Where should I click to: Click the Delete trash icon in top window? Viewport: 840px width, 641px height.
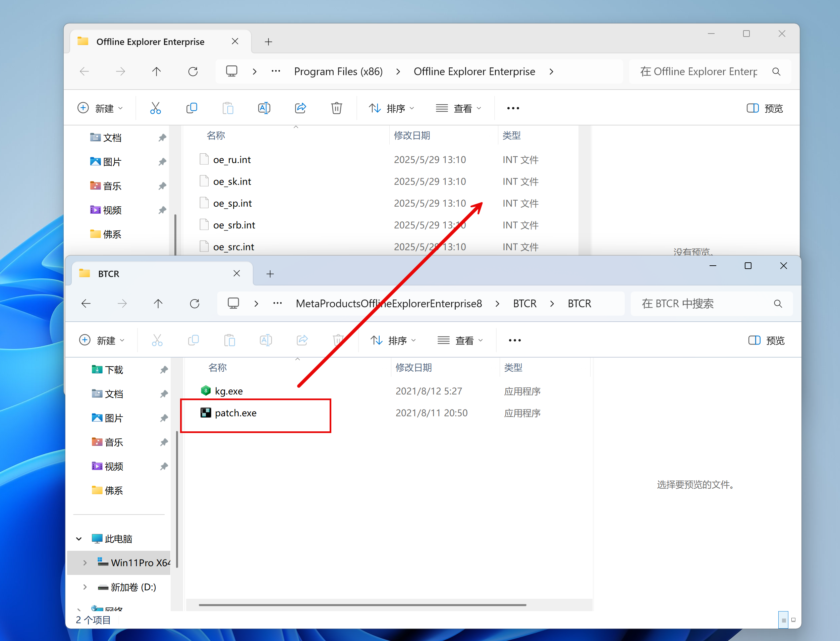[x=336, y=108]
